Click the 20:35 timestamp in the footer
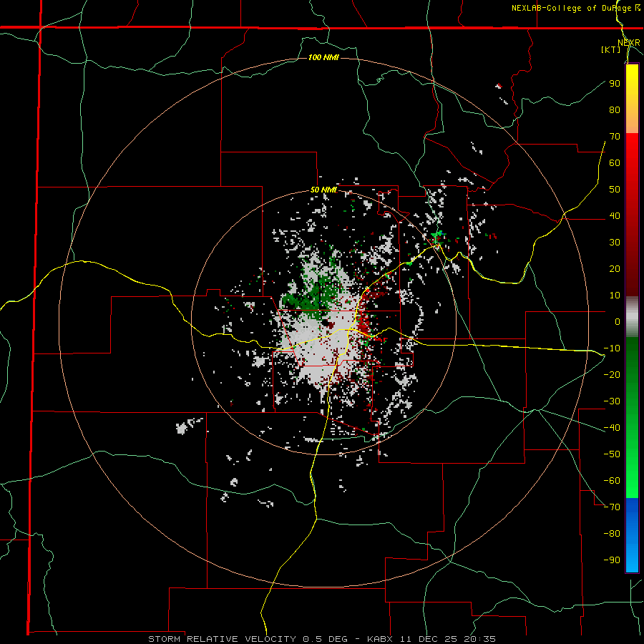This screenshot has height=644, width=644. [479, 639]
